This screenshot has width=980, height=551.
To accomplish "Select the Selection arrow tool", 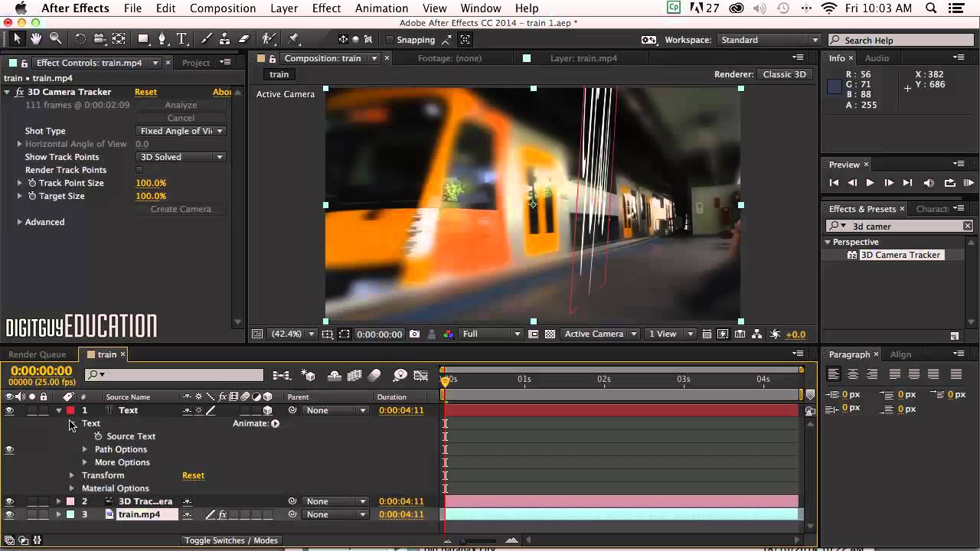I will 18,39.
